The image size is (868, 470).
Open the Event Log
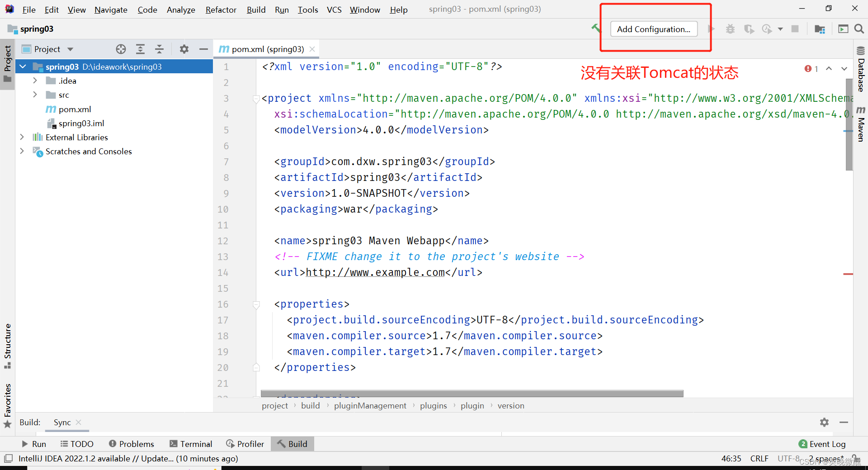click(822, 444)
